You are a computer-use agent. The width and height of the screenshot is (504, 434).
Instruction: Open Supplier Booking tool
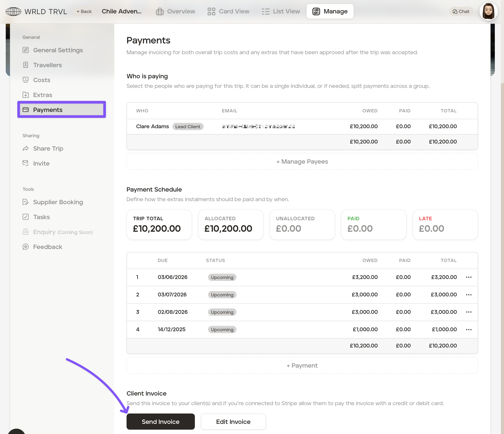click(58, 202)
